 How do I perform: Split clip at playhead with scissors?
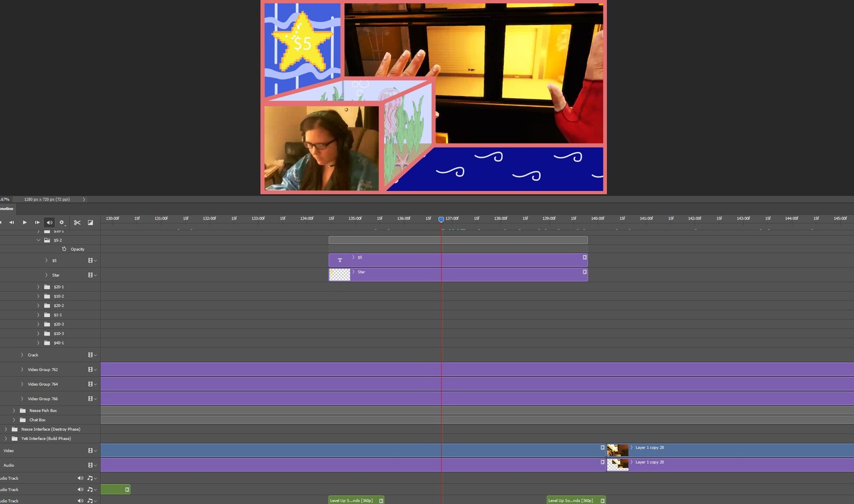(x=77, y=222)
